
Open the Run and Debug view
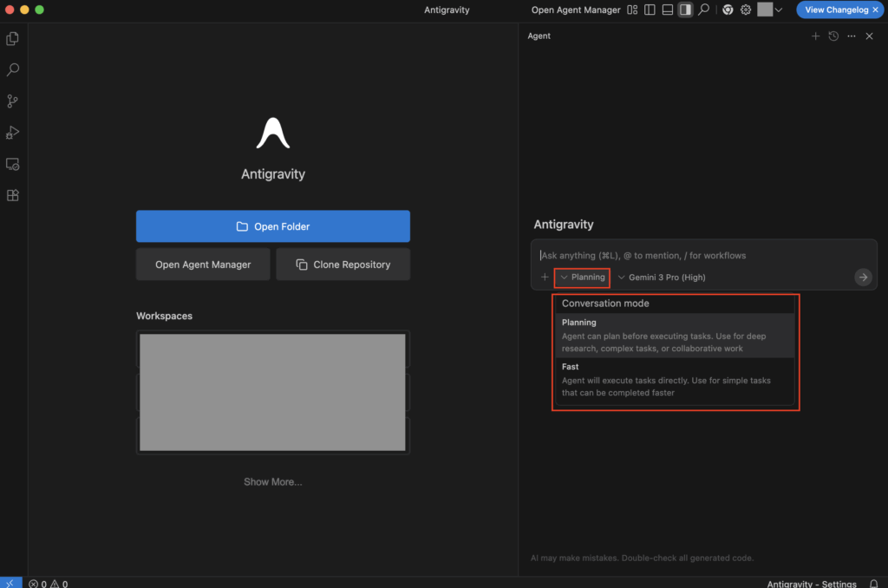13,133
